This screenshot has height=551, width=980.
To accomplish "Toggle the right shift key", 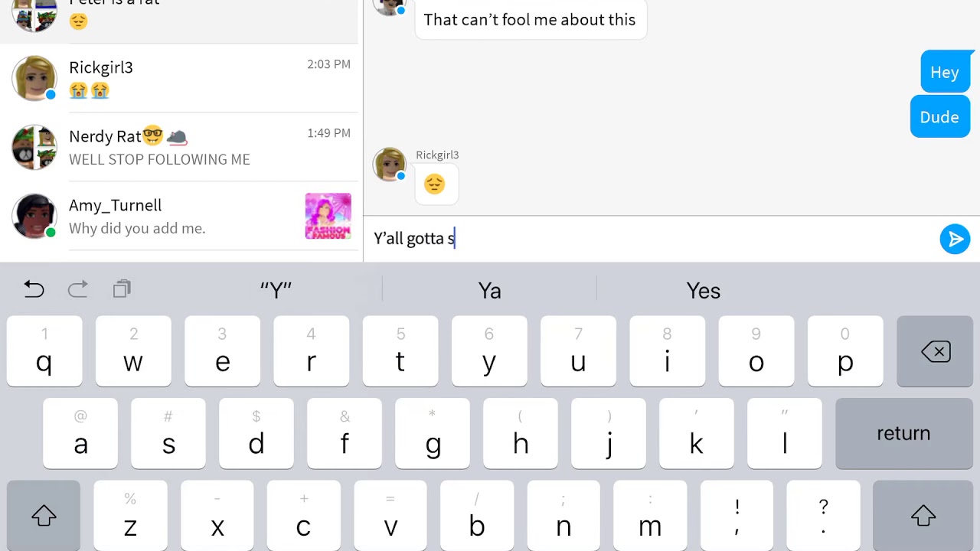I will pyautogui.click(x=923, y=516).
